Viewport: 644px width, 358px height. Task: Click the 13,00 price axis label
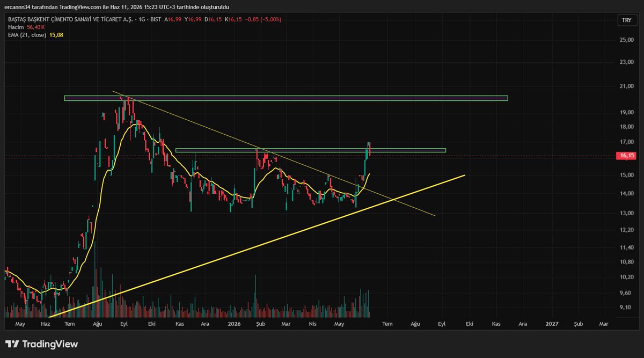(626, 213)
